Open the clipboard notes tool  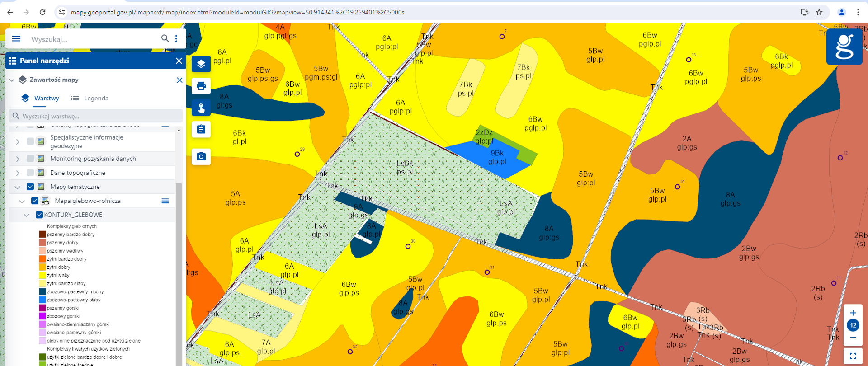point(201,130)
